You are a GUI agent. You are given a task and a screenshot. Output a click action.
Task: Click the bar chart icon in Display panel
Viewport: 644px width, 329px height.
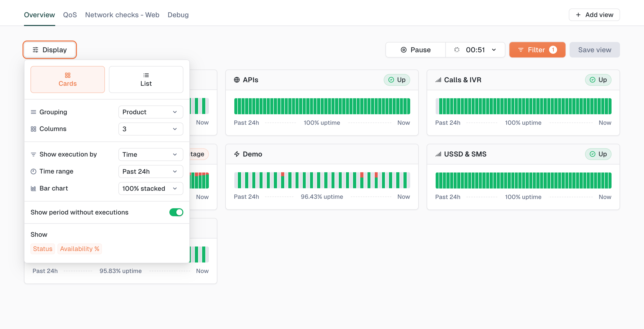tap(33, 188)
